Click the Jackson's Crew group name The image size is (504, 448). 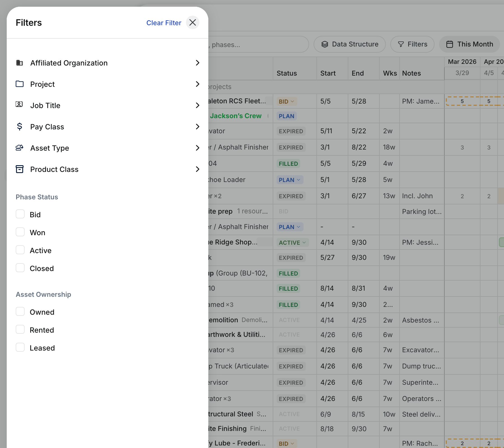coord(236,116)
